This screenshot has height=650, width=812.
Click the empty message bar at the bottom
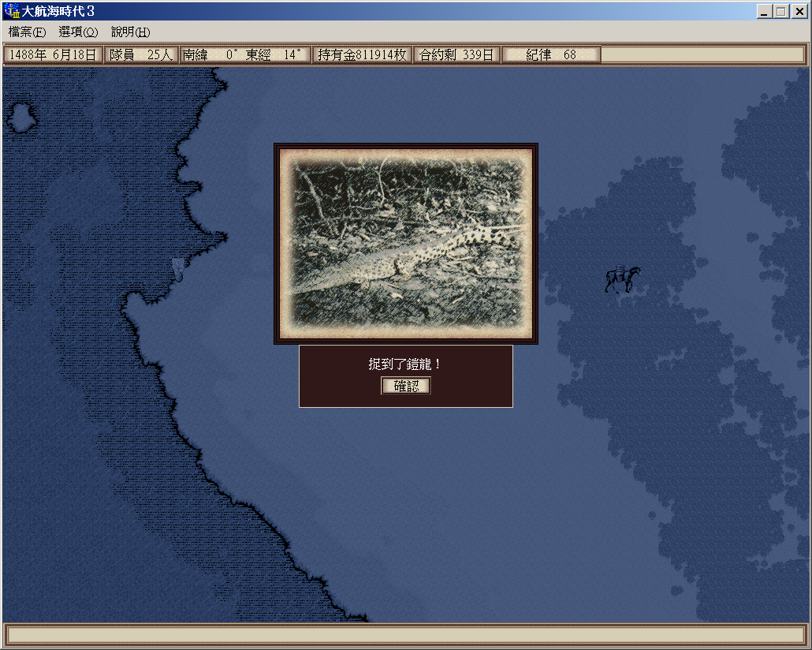coord(405,635)
